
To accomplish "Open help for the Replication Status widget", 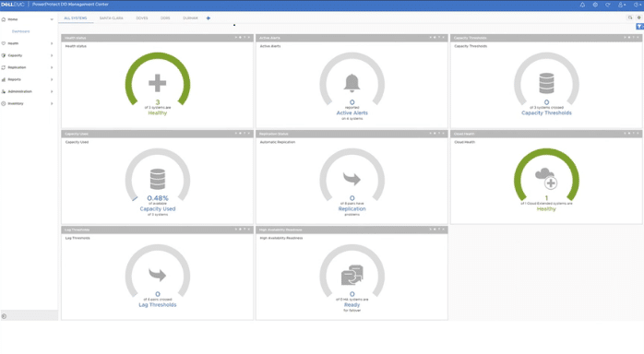I will click(438, 134).
